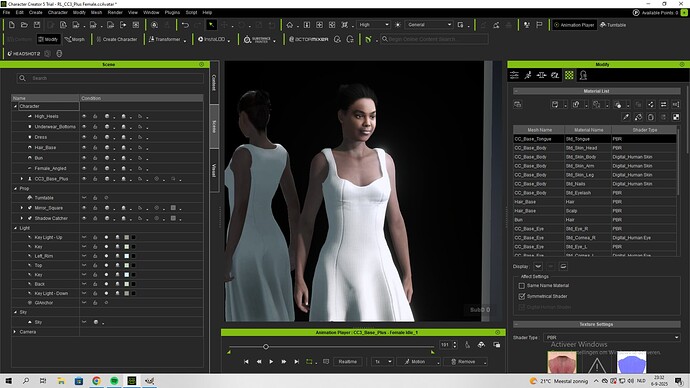Click the Motion button in Animation Player
Viewport: 690px width, 388px height.
click(x=418, y=362)
